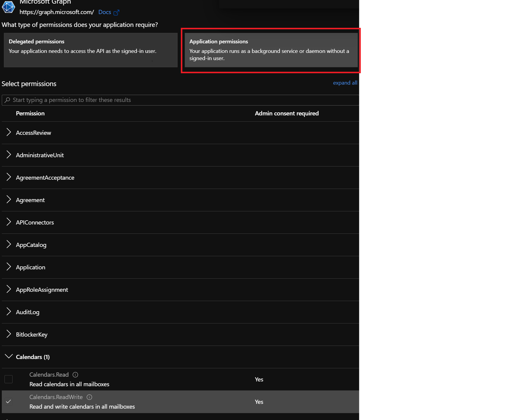Viewport: 521px width, 420px height.
Task: Expand the APIConnectors permission group
Action: (x=9, y=222)
